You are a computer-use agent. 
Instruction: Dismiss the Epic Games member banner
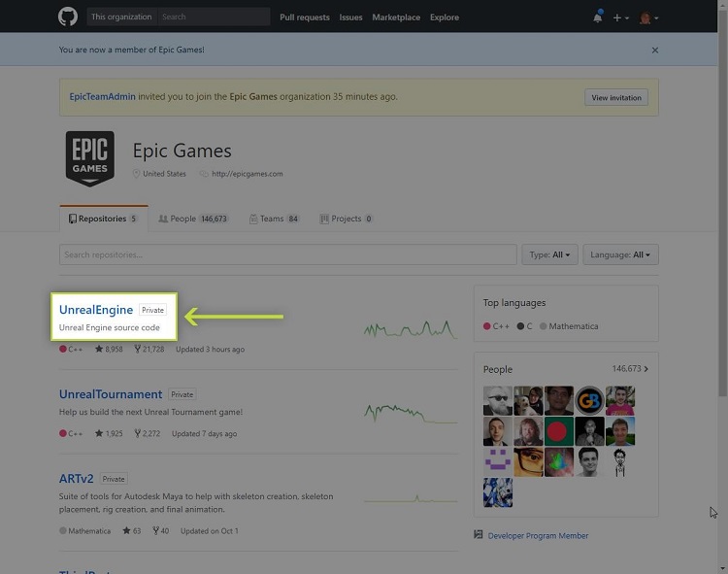[x=654, y=51]
